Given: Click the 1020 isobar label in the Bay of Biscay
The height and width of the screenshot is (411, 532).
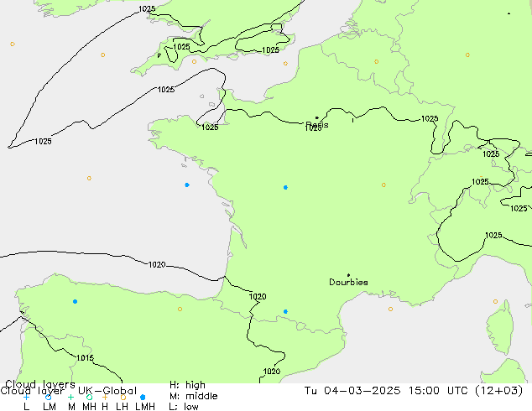Looking at the screenshot, I should pyautogui.click(x=157, y=264).
